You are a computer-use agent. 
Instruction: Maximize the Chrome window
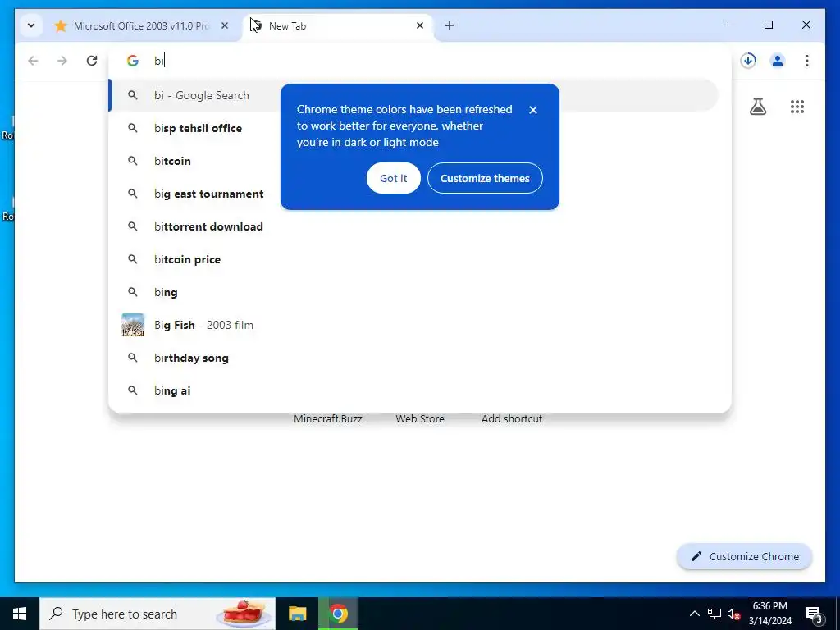(x=768, y=25)
